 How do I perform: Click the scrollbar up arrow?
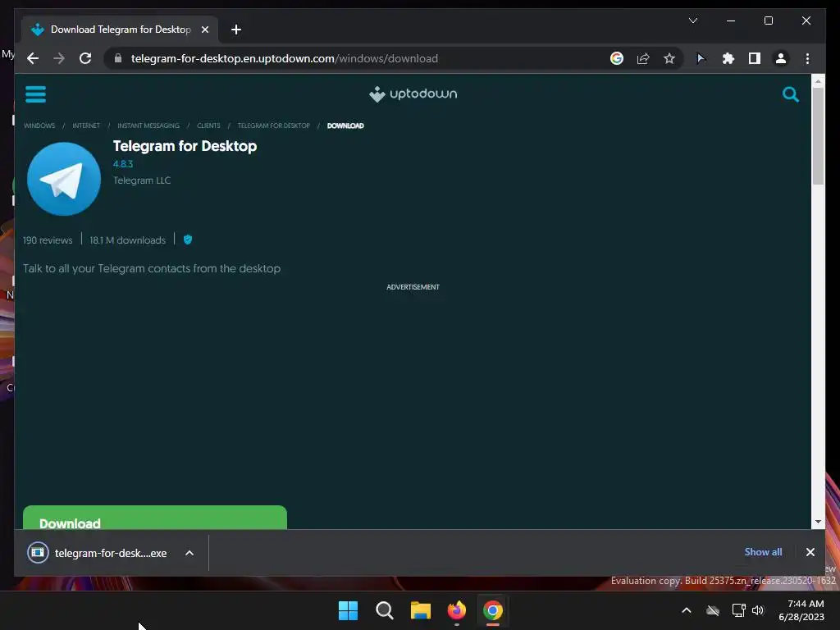(818, 81)
